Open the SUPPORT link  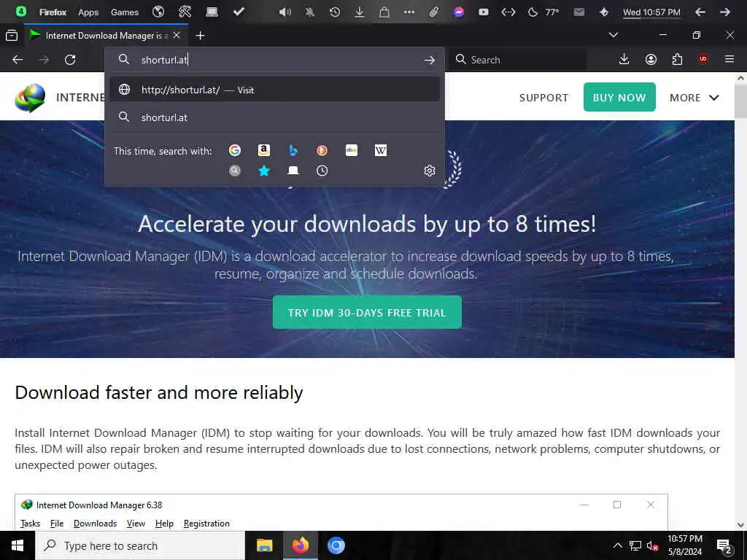[543, 98]
